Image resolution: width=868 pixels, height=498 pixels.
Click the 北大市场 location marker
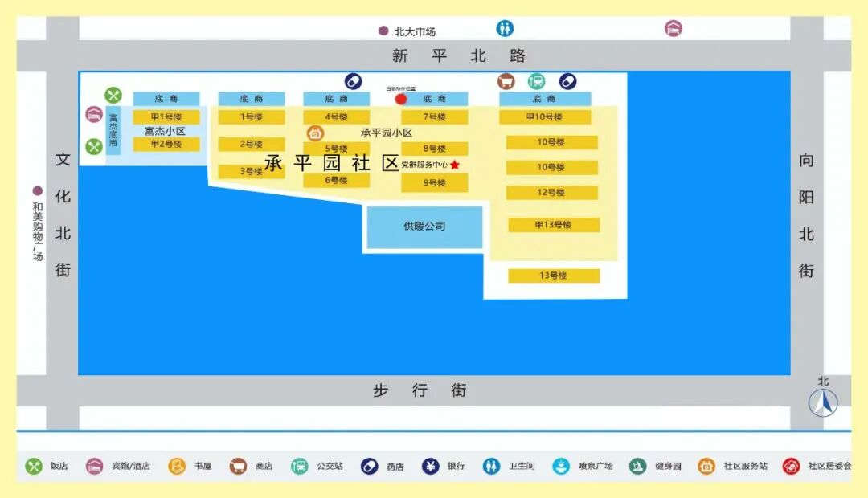[x=383, y=31]
